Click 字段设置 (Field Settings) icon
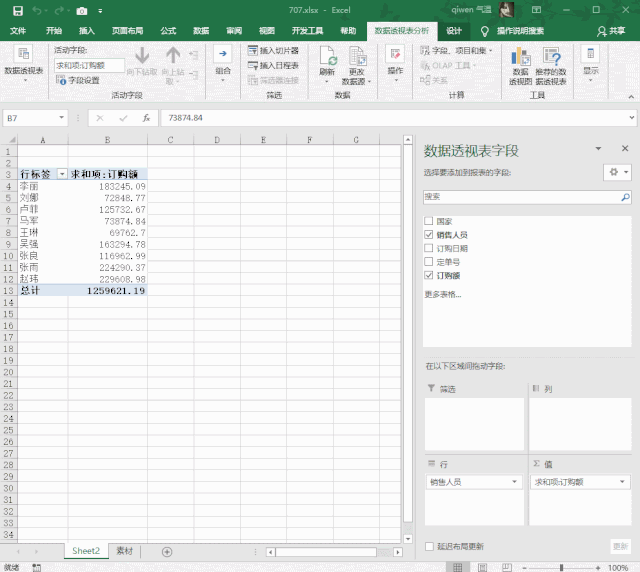This screenshot has width=640, height=572. [x=60, y=80]
